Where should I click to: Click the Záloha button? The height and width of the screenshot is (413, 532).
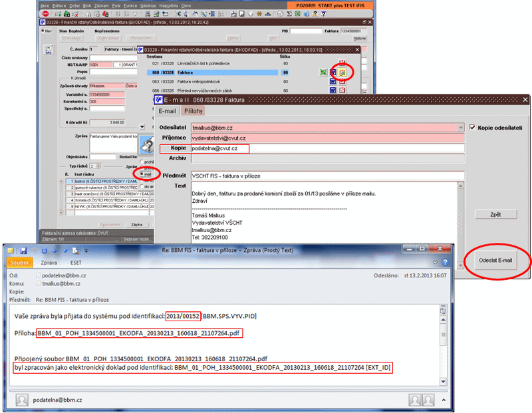coord(137,225)
